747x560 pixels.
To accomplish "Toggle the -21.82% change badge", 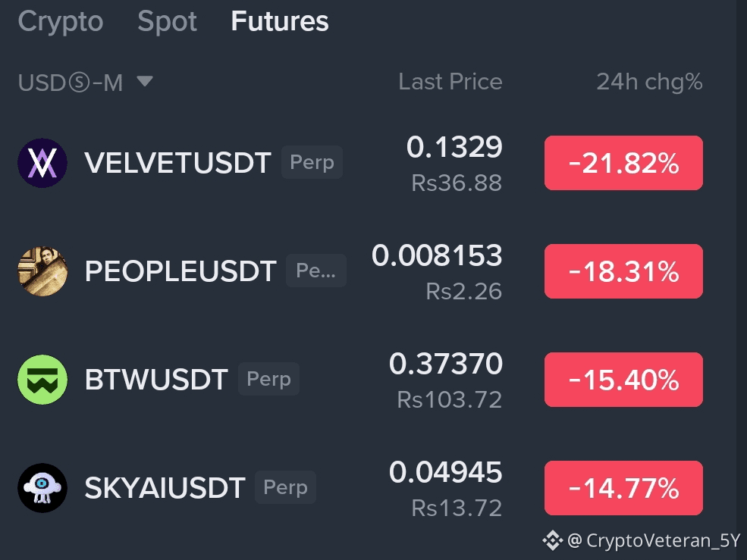I will tap(623, 163).
